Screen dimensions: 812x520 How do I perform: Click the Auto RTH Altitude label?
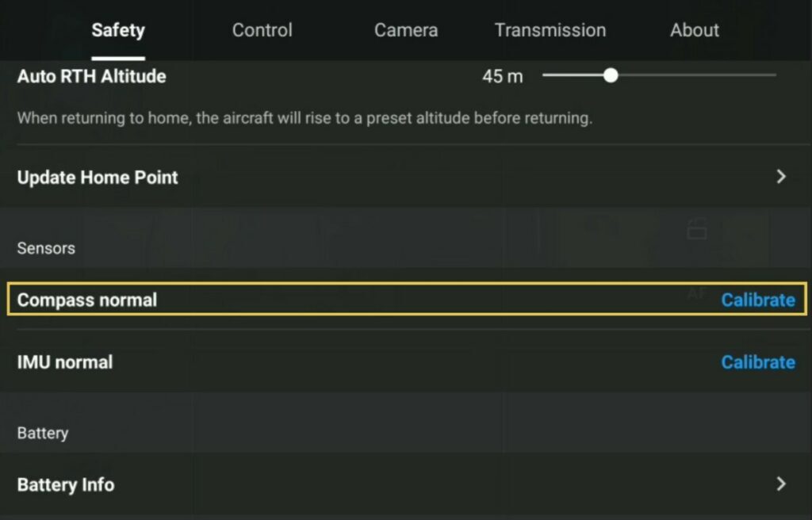tap(91, 76)
